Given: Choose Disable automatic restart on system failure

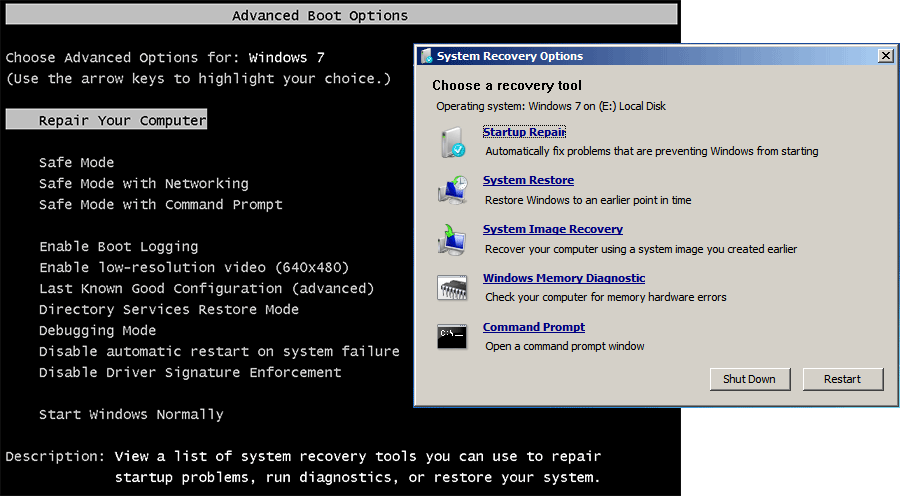Looking at the screenshot, I should (x=219, y=351).
